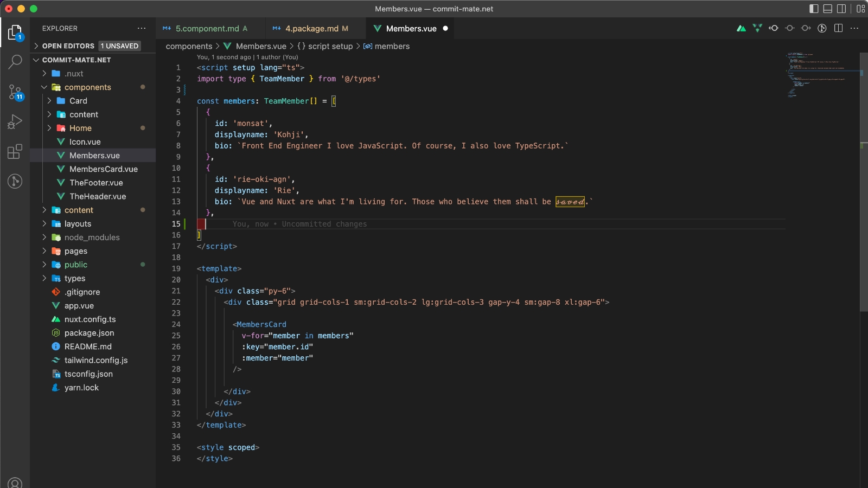Image resolution: width=868 pixels, height=488 pixels.
Task: Switch to the 5.component.md tab
Action: point(207,29)
